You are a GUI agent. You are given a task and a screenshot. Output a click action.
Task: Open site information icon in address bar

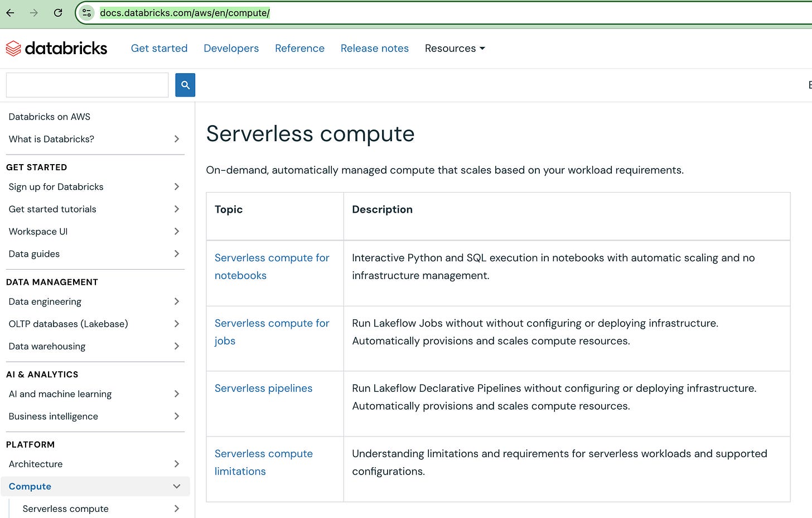point(86,13)
